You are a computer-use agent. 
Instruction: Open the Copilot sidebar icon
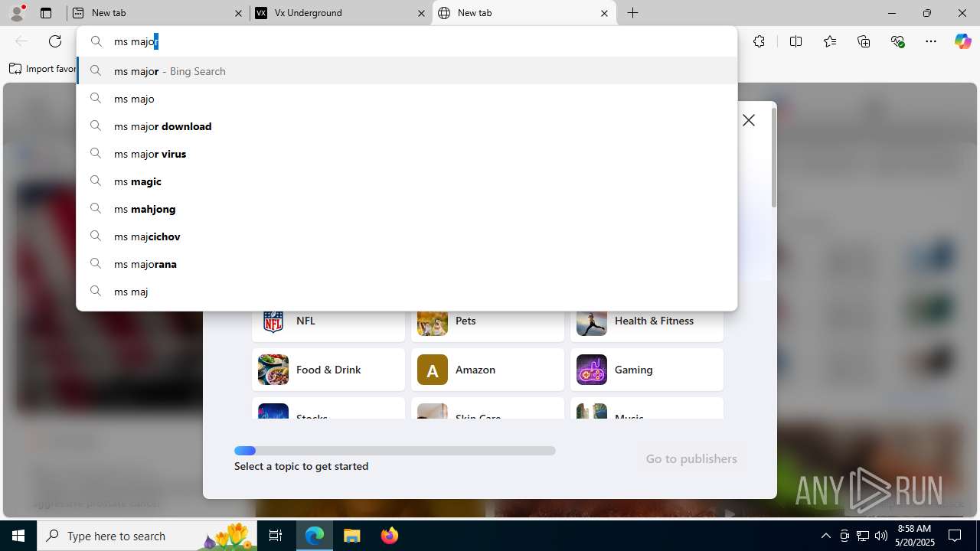pyautogui.click(x=962, y=41)
